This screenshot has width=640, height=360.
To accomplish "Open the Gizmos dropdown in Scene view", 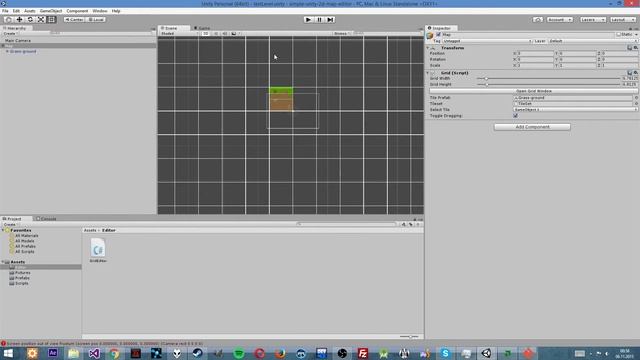I will (x=342, y=33).
